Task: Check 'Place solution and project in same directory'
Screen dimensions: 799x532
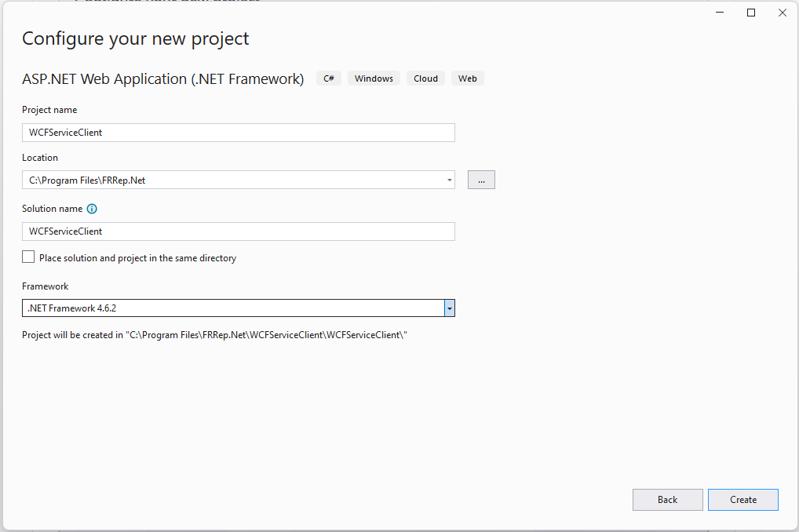Action: point(28,257)
